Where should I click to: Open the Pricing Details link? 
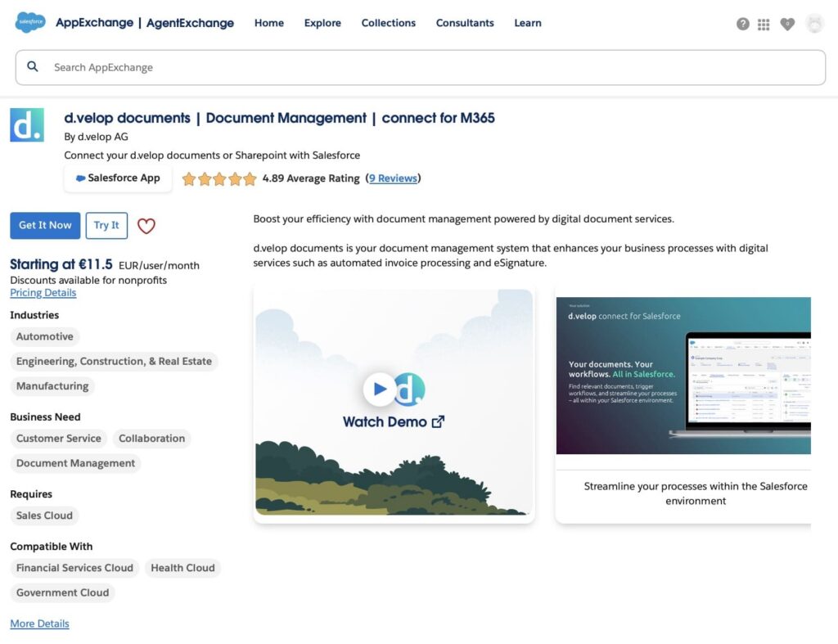(x=43, y=293)
